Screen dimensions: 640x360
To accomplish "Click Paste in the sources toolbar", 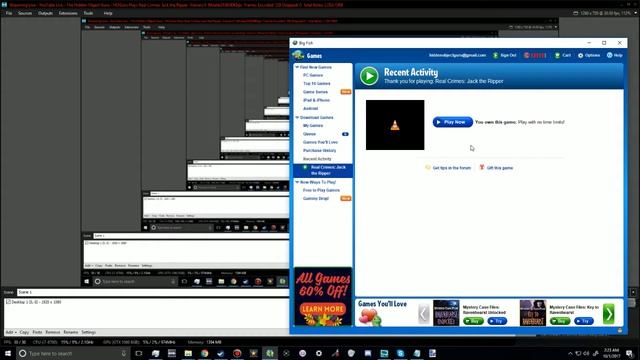I will [x=37, y=332].
